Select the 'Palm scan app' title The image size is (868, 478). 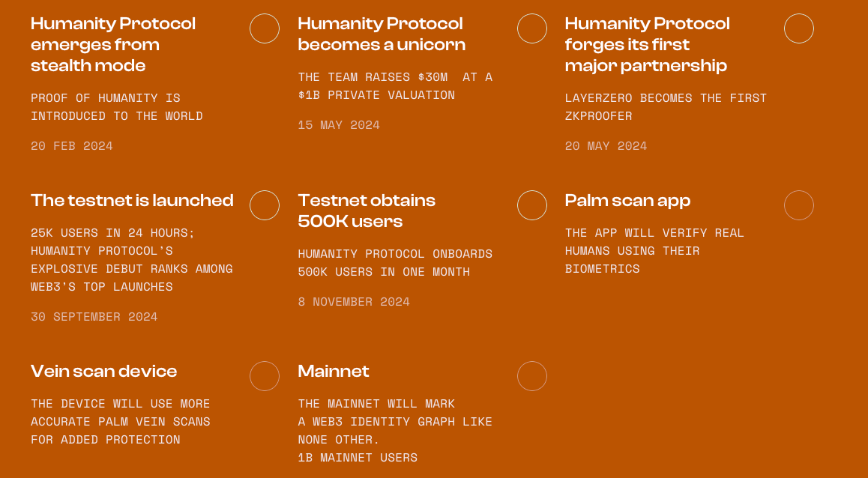click(x=627, y=201)
